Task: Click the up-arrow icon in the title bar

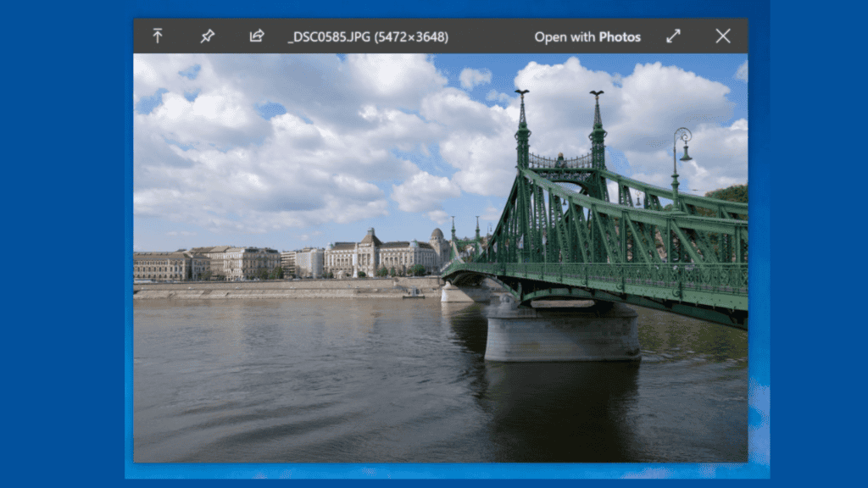Action: [x=157, y=36]
